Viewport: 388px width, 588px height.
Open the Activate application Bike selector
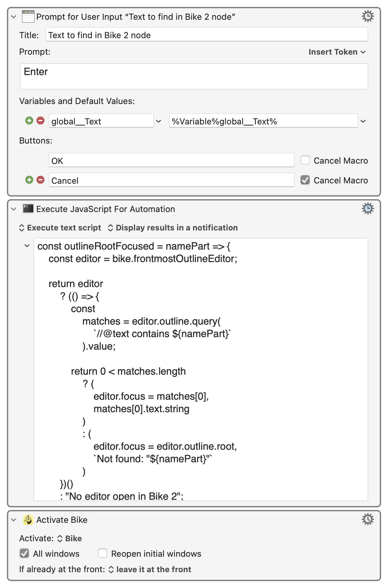click(70, 539)
